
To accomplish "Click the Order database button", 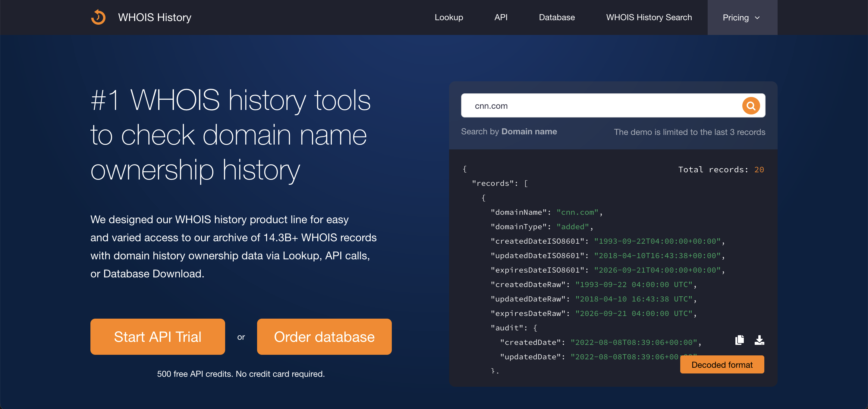I will [324, 337].
